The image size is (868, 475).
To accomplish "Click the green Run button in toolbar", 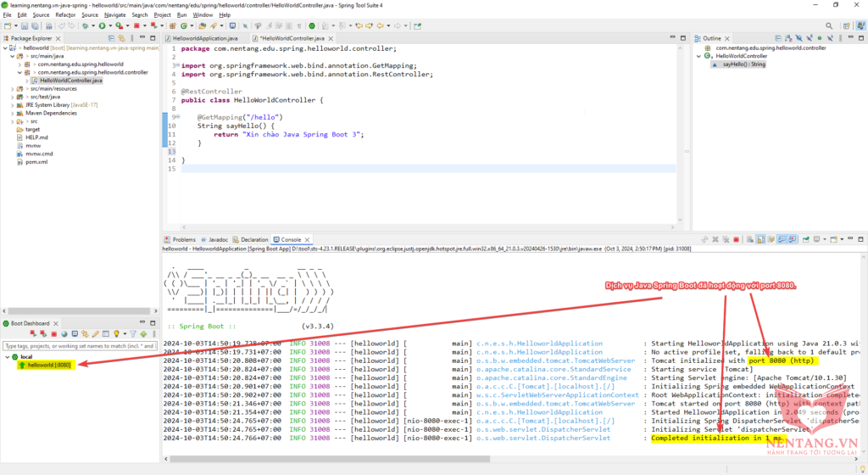I will click(x=102, y=26).
